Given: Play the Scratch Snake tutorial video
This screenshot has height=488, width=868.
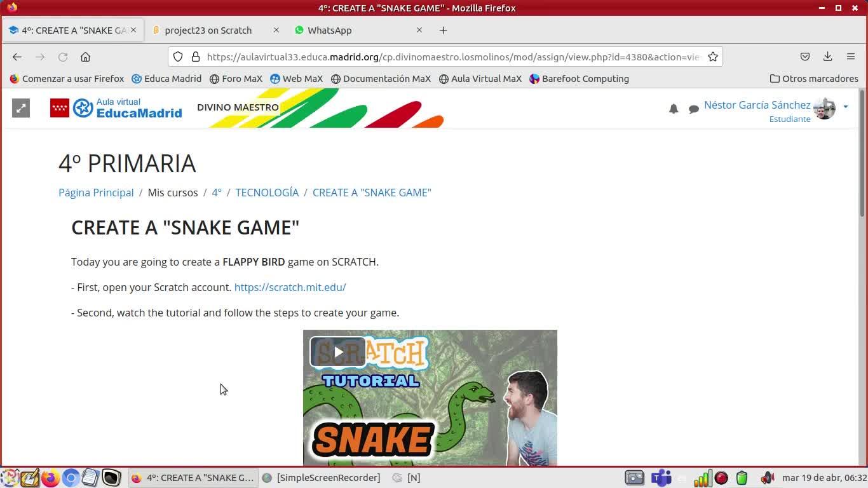Looking at the screenshot, I should click(339, 352).
